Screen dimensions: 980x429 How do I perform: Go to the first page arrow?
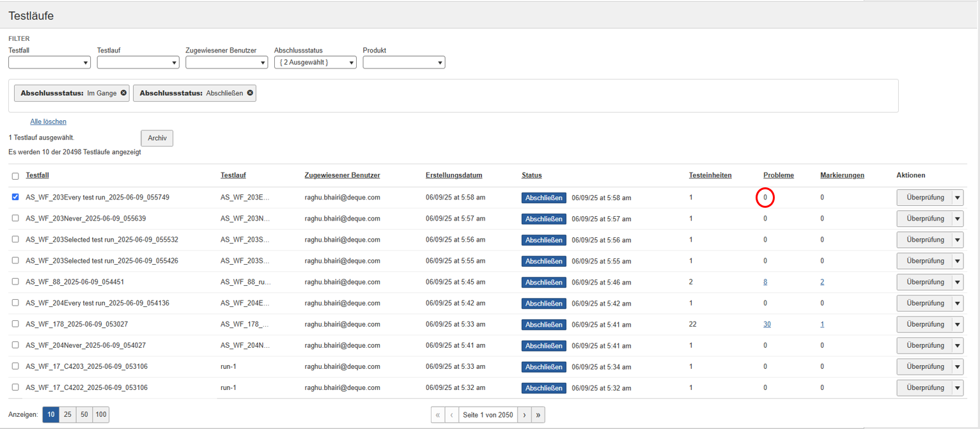pyautogui.click(x=438, y=415)
